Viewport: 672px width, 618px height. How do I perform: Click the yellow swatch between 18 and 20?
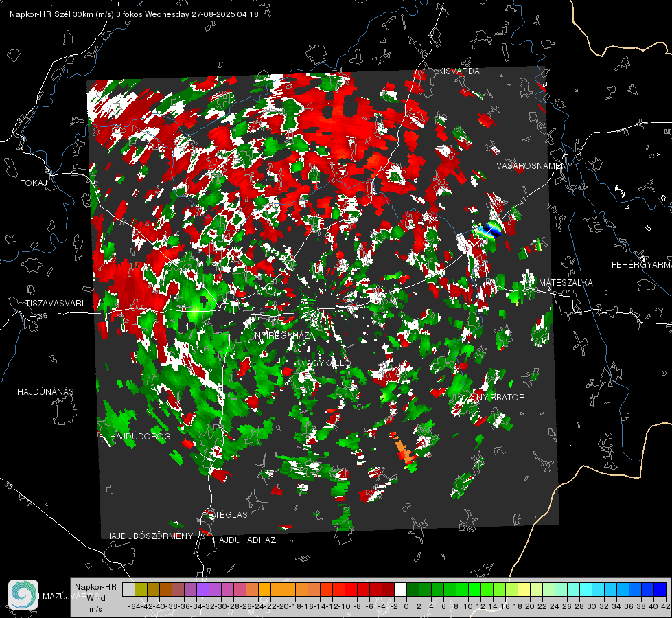click(524, 589)
